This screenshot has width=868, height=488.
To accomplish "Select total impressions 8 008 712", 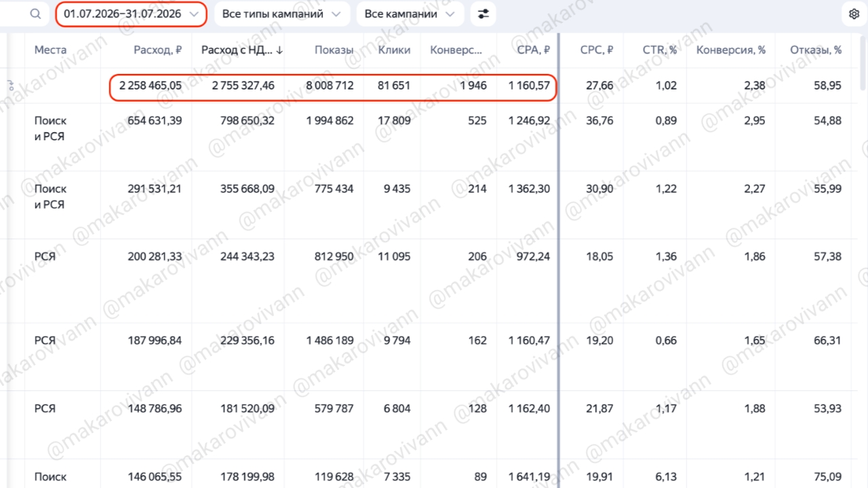I will coord(329,86).
